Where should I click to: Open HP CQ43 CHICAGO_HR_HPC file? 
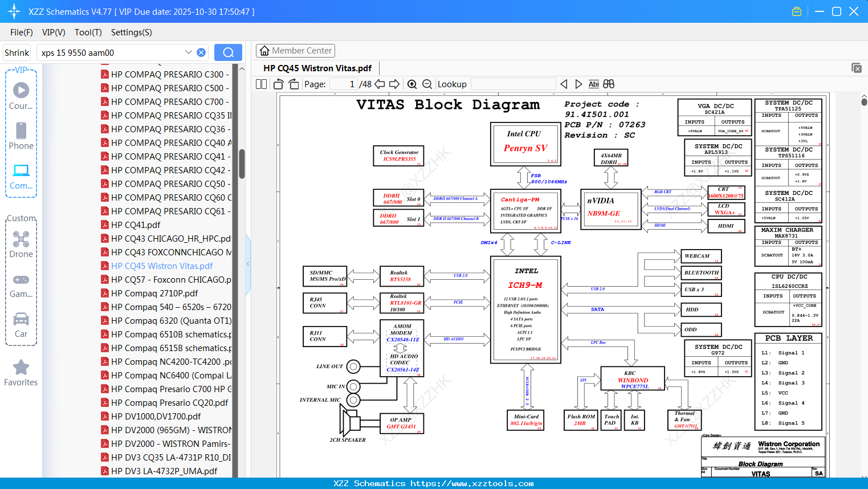point(166,239)
